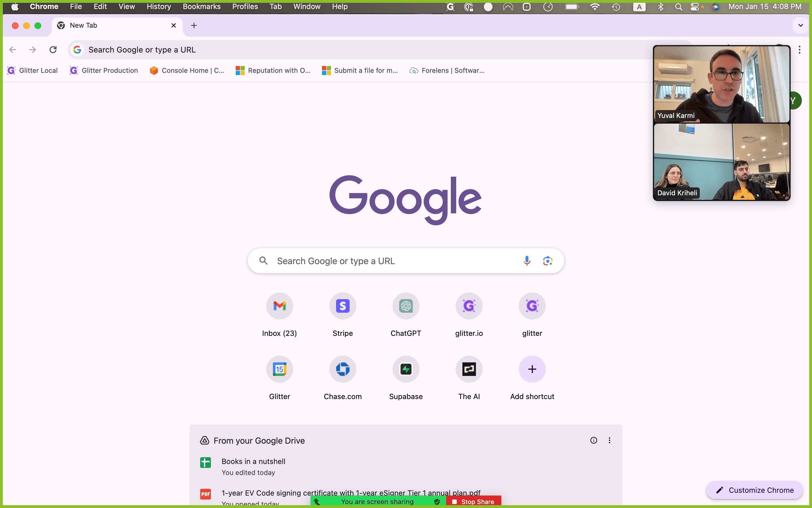Go forward to the next page
The width and height of the screenshot is (812, 508).
(32, 50)
